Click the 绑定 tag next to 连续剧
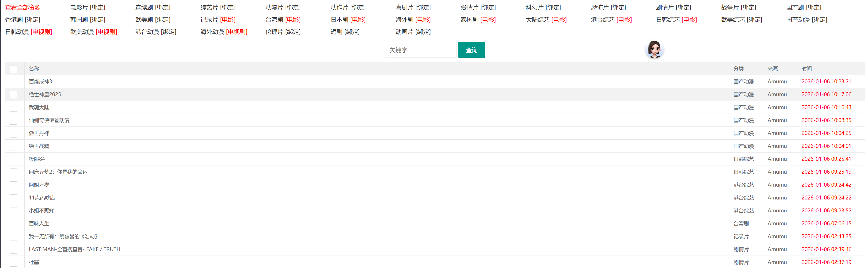Image resolution: width=868 pixels, height=268 pixels. click(x=163, y=8)
